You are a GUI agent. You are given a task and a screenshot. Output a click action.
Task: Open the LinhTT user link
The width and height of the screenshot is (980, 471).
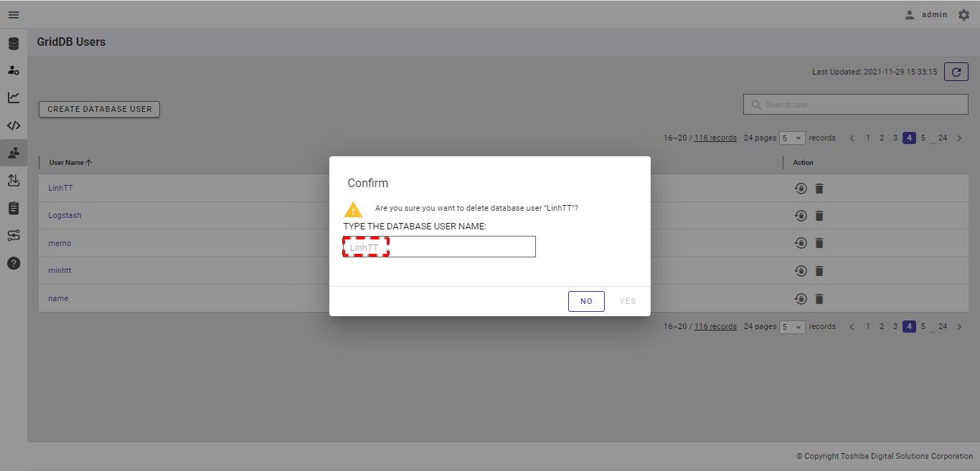tap(60, 188)
